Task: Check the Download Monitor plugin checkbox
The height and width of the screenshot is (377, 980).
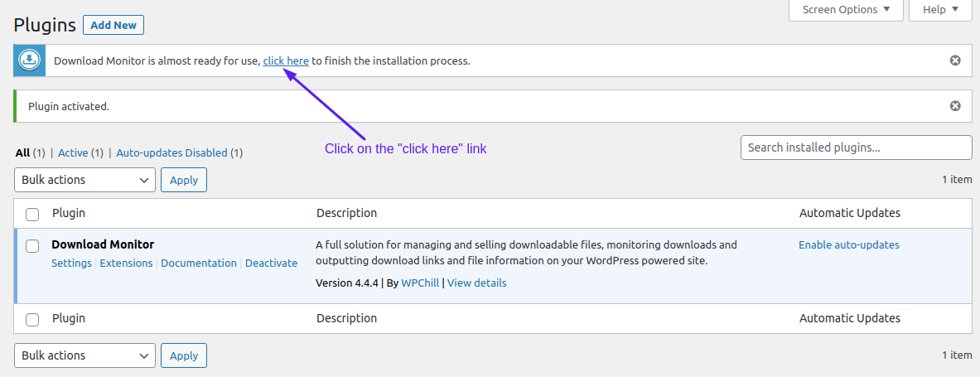Action: click(x=31, y=246)
